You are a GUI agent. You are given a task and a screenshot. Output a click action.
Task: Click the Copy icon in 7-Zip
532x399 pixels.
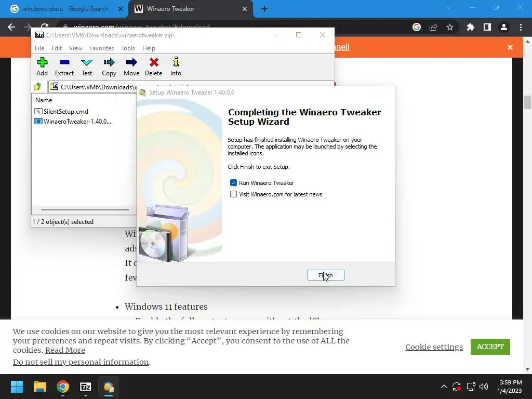click(x=109, y=66)
